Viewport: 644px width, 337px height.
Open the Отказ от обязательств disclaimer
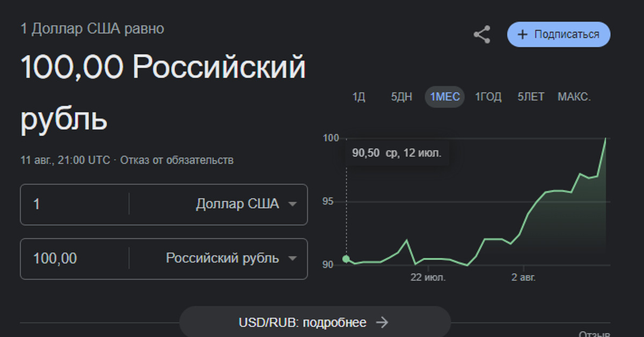coord(177,160)
